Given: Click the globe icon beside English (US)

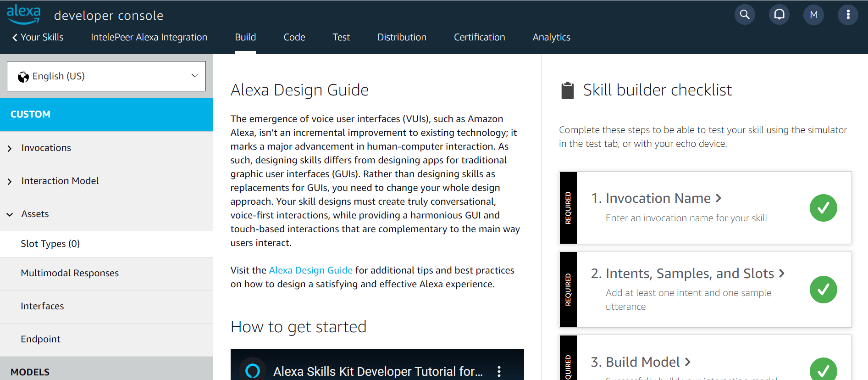Looking at the screenshot, I should (x=23, y=77).
